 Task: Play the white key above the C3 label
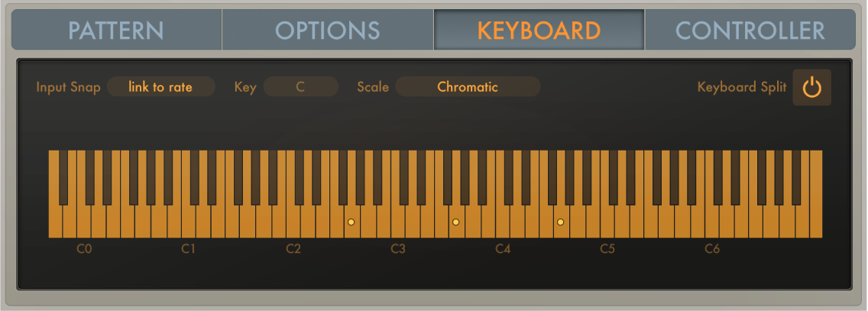point(398,222)
